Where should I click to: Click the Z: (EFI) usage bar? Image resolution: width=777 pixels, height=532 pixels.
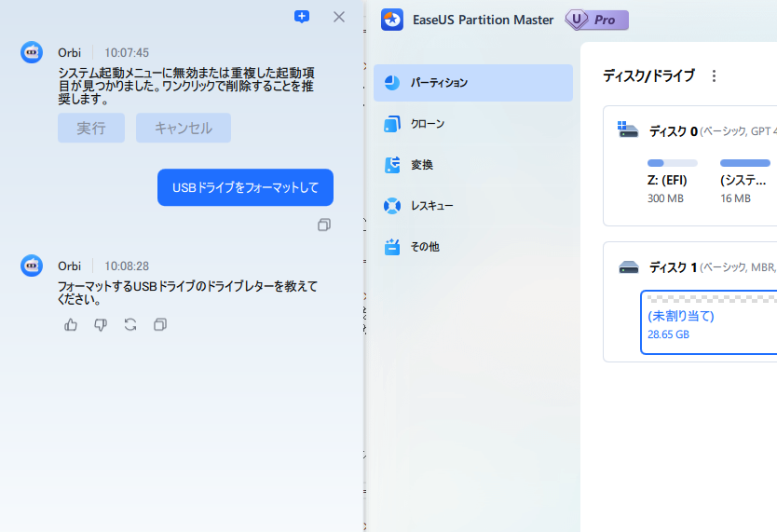(x=672, y=163)
